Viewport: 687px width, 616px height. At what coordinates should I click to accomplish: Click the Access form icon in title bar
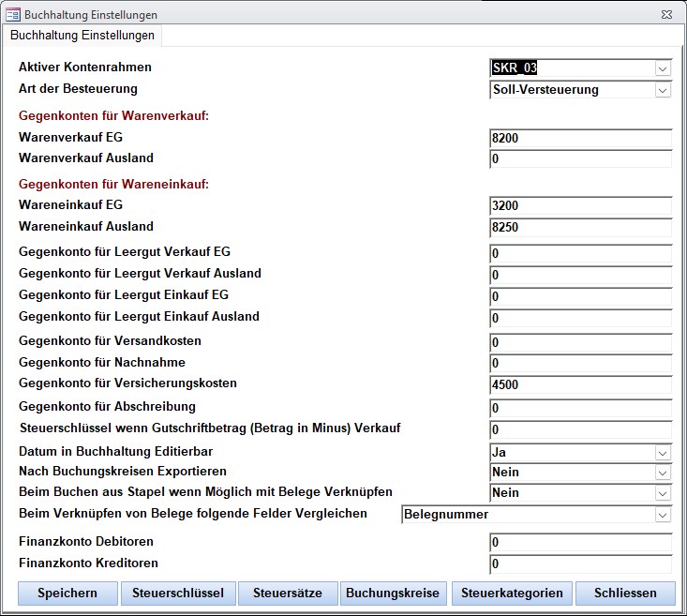click(12, 15)
